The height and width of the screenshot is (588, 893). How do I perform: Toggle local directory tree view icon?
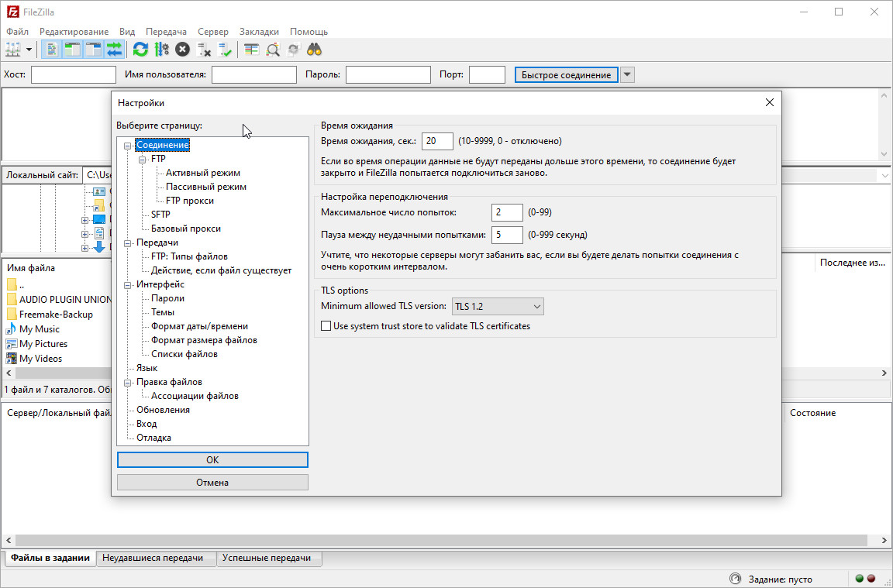73,50
